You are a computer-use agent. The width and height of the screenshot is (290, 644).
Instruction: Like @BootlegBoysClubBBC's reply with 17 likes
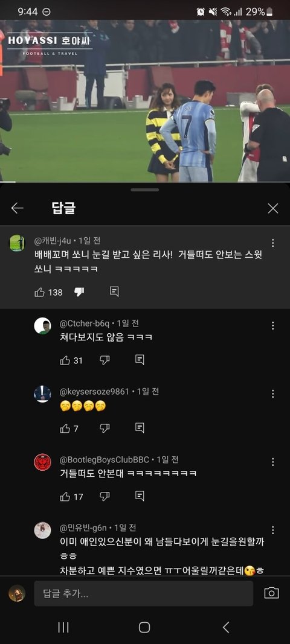[65, 497]
